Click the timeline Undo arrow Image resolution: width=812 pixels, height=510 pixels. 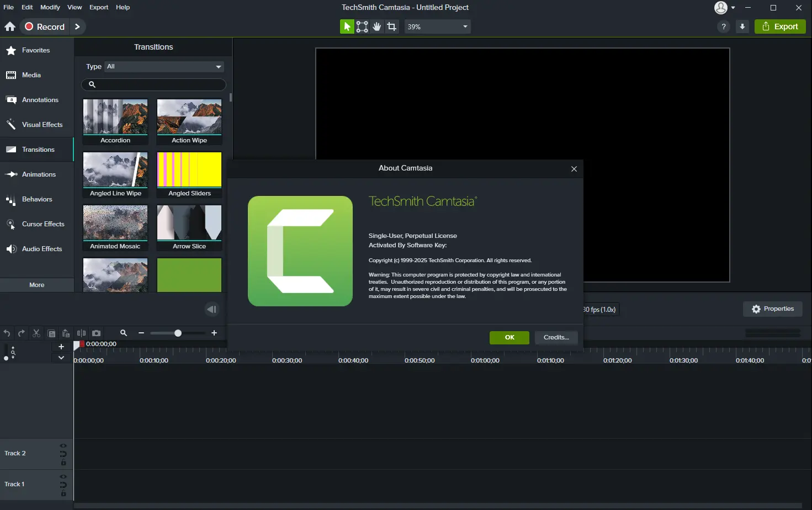(7, 333)
